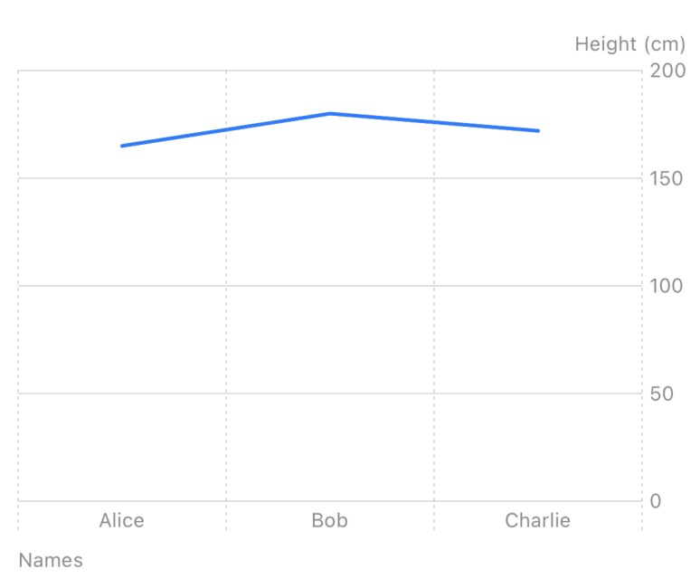
Task: Click the 50 horizontal gridline
Action: [x=330, y=394]
